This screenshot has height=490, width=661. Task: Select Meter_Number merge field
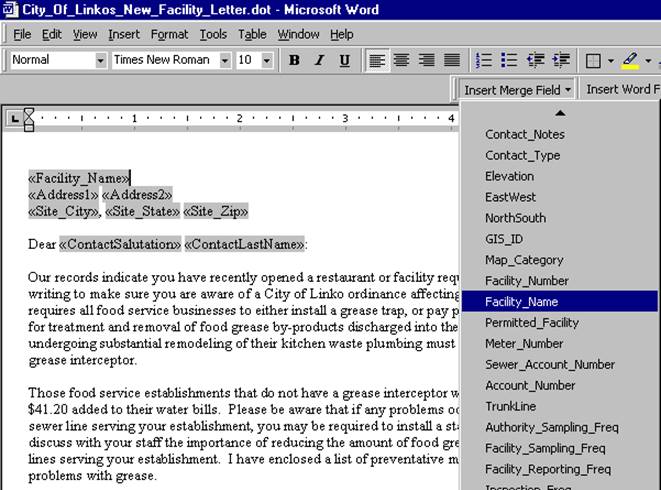[560, 343]
